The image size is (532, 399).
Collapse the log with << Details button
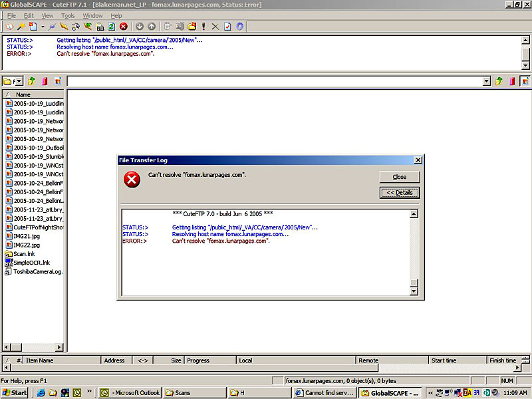click(x=400, y=193)
